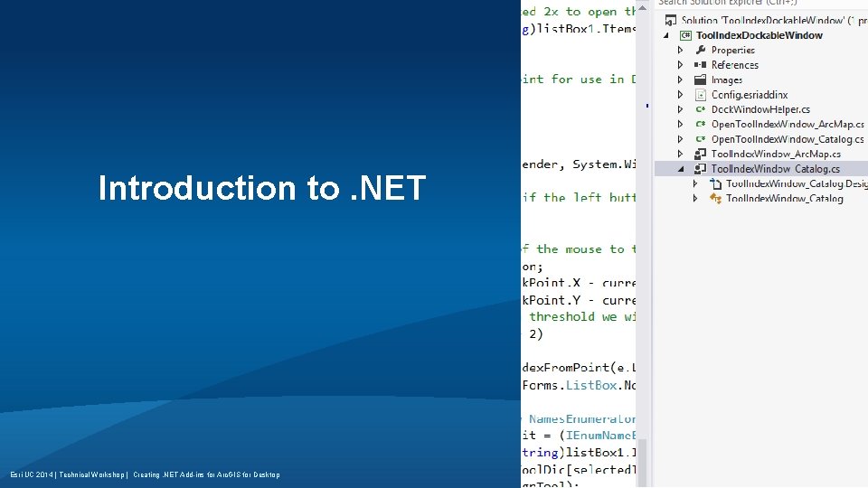The height and width of the screenshot is (488, 868).
Task: Expand ToolIndexWindow_Catalog class node
Action: (x=695, y=199)
